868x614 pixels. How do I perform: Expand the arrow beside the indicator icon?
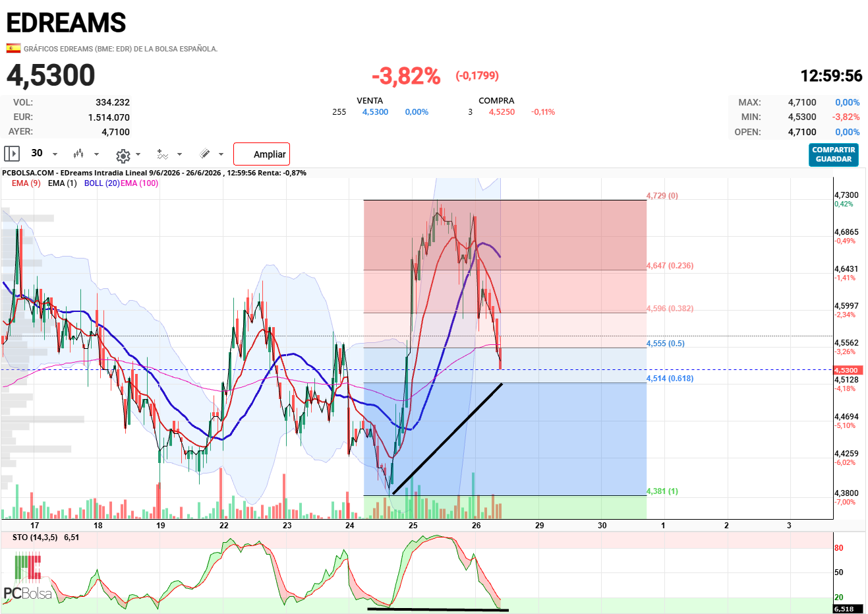coord(179,154)
